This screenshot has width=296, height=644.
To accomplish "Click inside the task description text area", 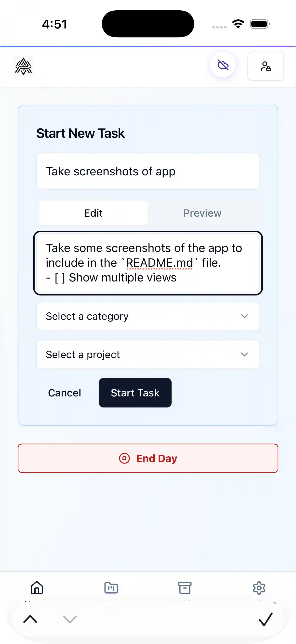I will click(x=148, y=263).
